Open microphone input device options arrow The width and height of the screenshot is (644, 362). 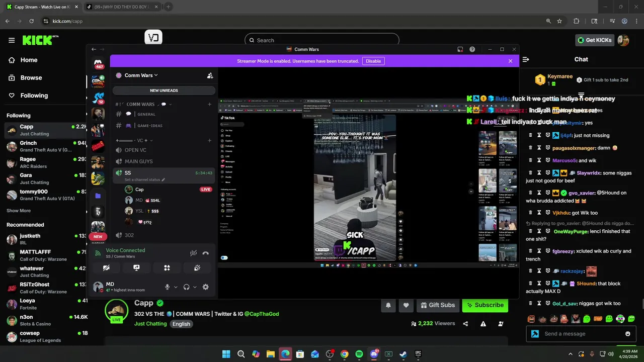pos(176,287)
